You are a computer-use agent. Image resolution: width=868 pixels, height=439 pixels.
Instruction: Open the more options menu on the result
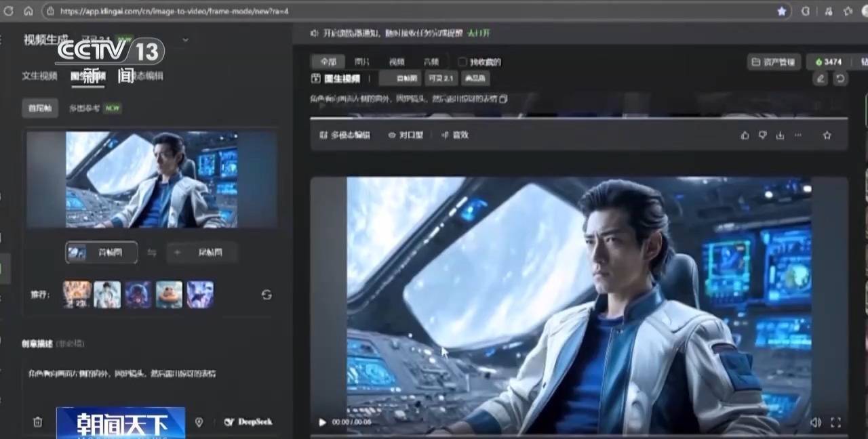[x=797, y=135]
